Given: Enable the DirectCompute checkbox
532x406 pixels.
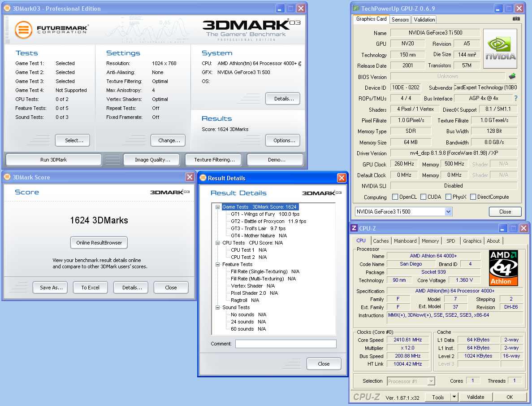Looking at the screenshot, I should coord(473,196).
